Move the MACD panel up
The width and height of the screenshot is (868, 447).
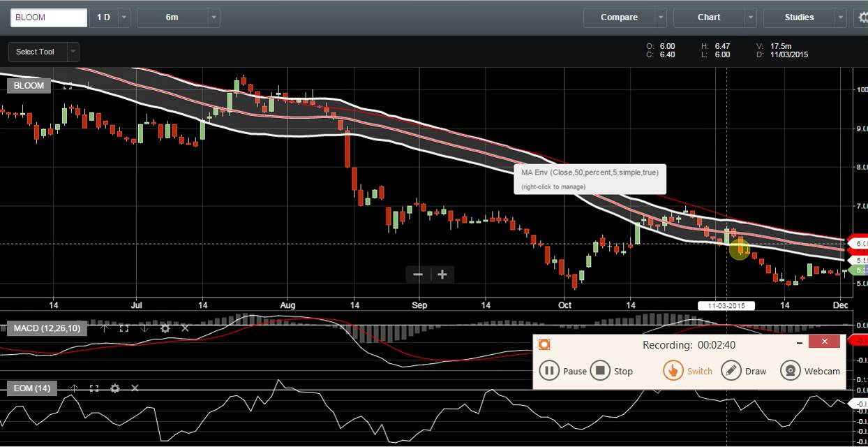point(104,328)
